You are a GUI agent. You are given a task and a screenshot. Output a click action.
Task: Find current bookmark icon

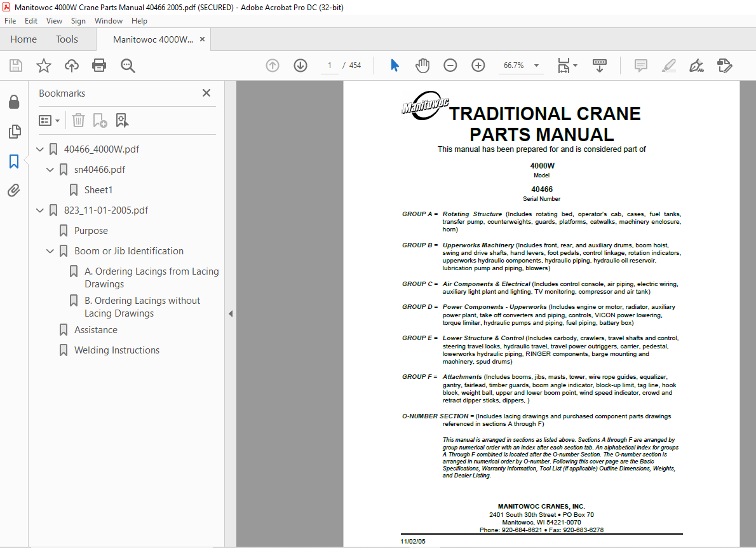122,120
